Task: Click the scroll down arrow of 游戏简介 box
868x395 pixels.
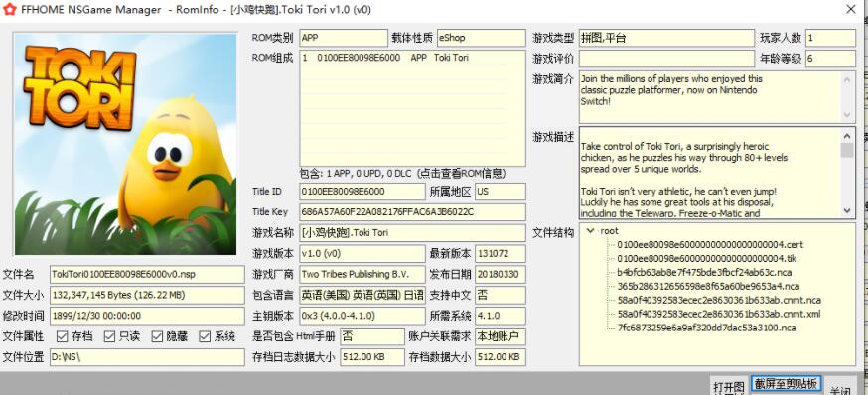Action: click(847, 115)
